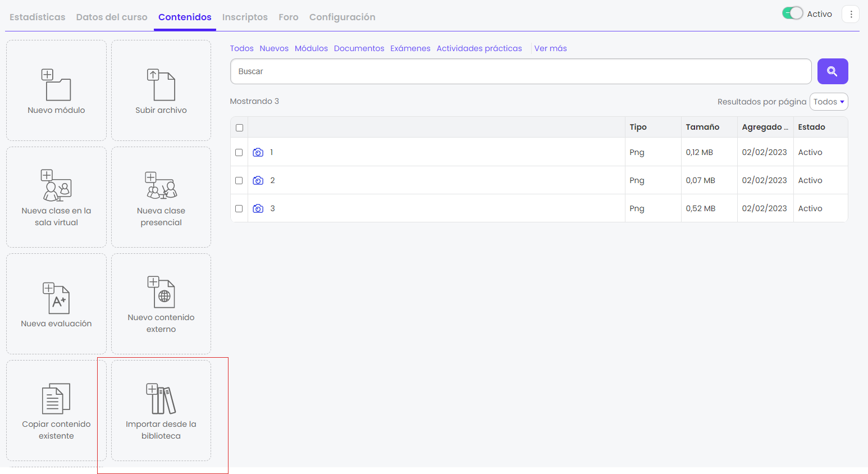
Task: Click into the Buscar search field
Action: point(521,71)
